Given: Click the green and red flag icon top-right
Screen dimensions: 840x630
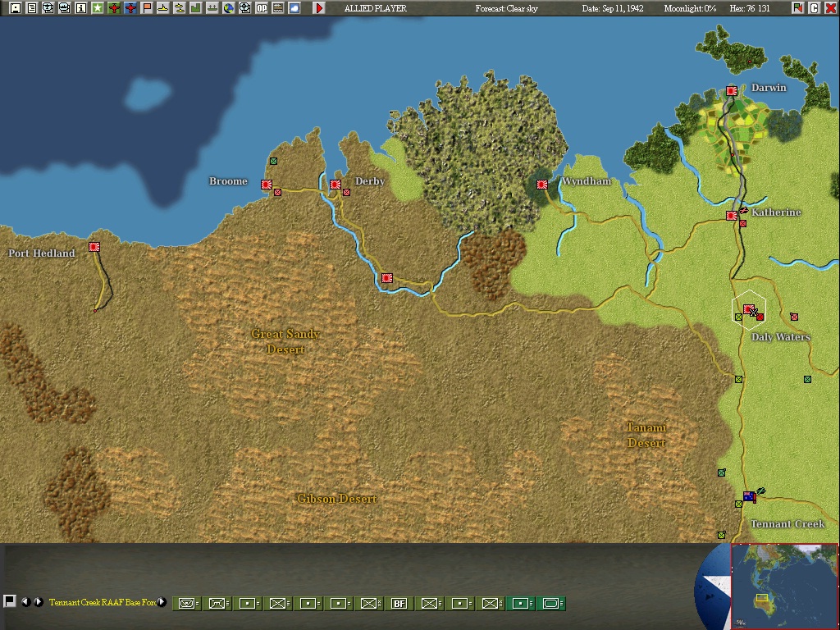Looking at the screenshot, I should coord(798,8).
